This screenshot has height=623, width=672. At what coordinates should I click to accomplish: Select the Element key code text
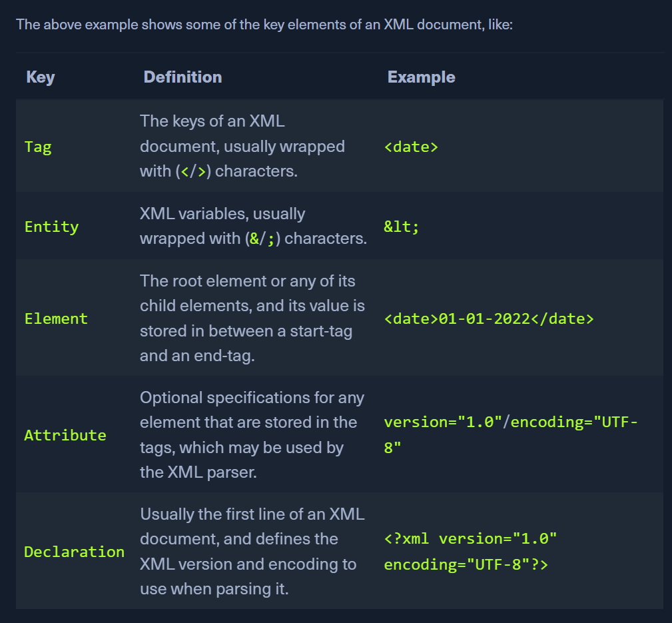coord(56,318)
